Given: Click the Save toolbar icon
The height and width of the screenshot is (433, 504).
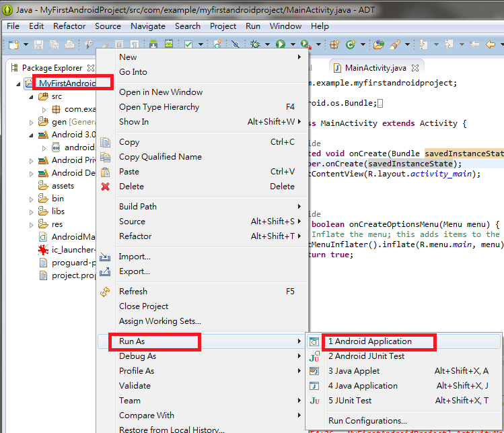Looking at the screenshot, I should click(x=38, y=44).
